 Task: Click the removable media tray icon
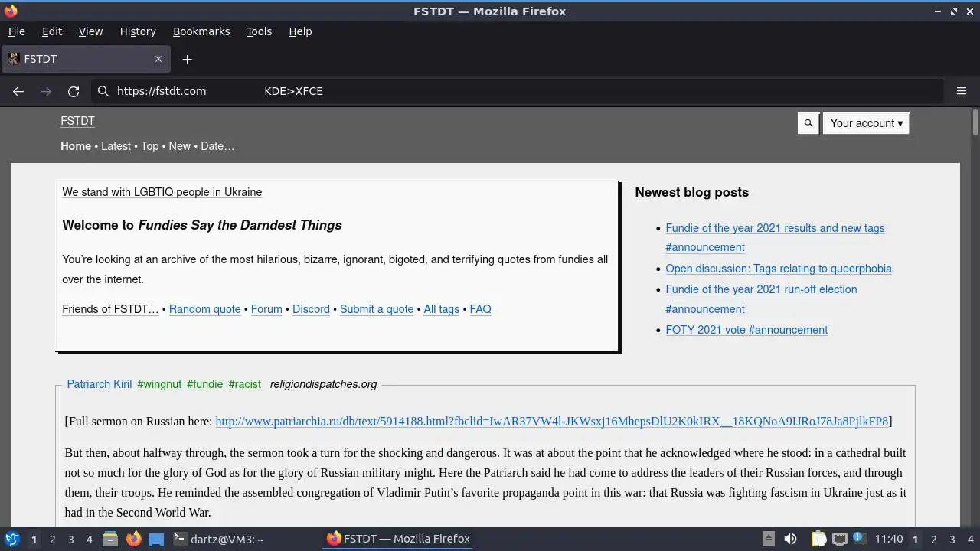tap(769, 539)
